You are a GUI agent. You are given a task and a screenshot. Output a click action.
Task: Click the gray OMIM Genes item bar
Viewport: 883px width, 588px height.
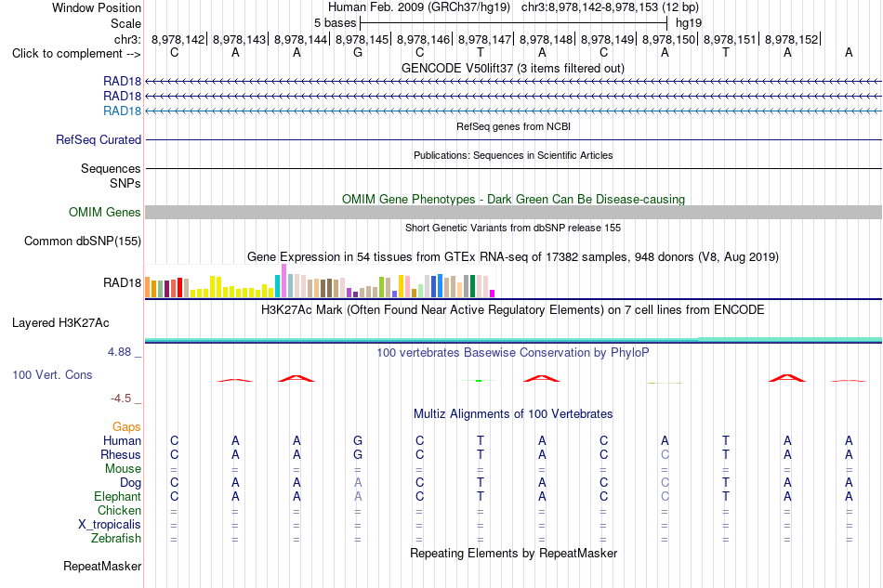(x=513, y=212)
